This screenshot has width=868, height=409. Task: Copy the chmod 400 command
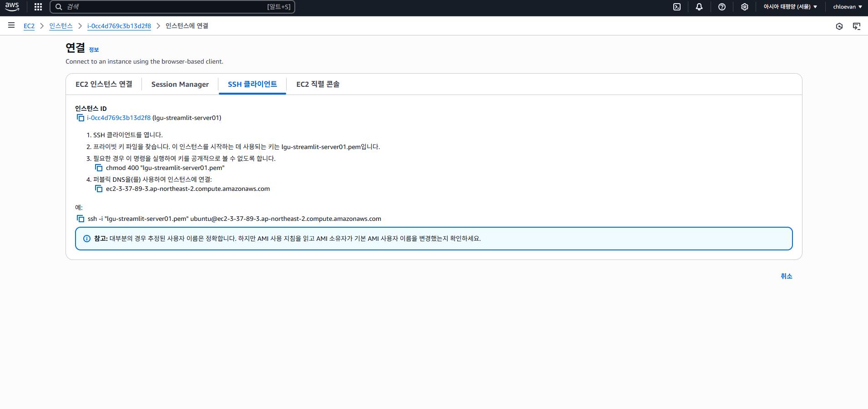(99, 168)
